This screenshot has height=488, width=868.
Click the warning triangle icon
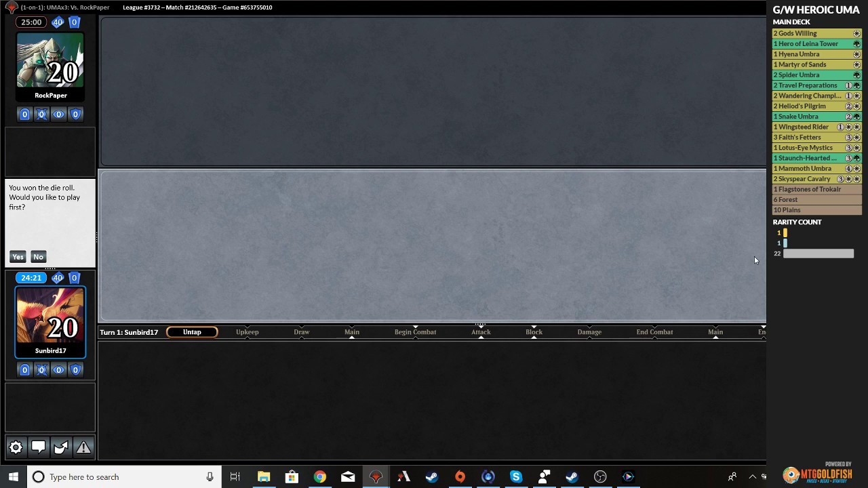pos(83,447)
